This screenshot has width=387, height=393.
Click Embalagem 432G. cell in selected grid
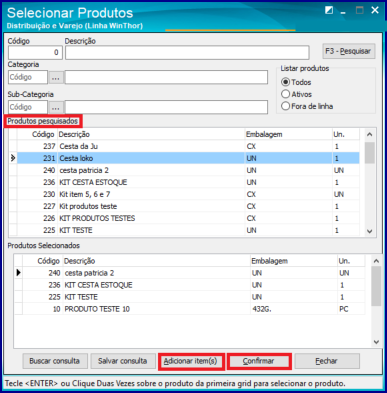pyautogui.click(x=293, y=309)
